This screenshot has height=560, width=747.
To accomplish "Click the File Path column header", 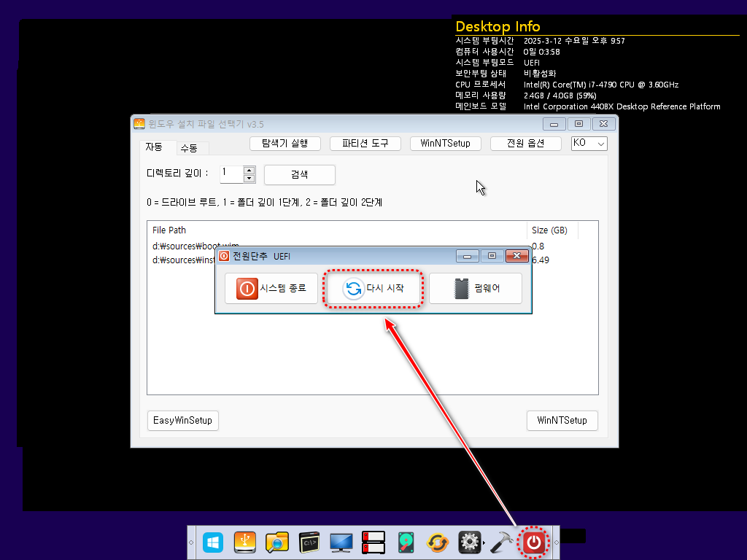I will [x=337, y=230].
